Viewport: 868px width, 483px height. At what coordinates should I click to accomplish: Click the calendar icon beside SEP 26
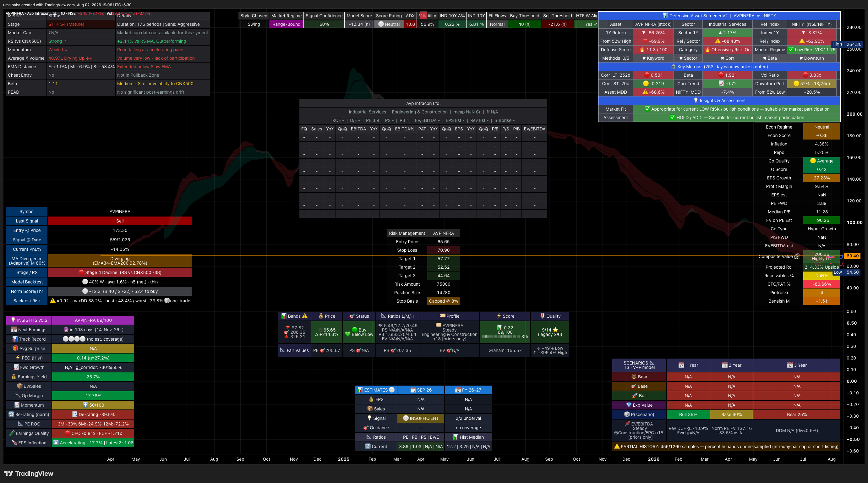(x=413, y=390)
